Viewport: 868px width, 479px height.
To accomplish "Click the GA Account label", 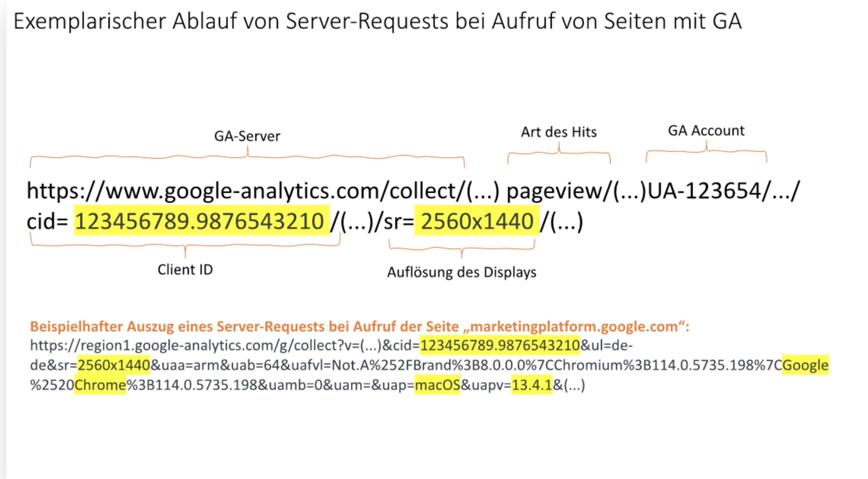I will click(706, 130).
